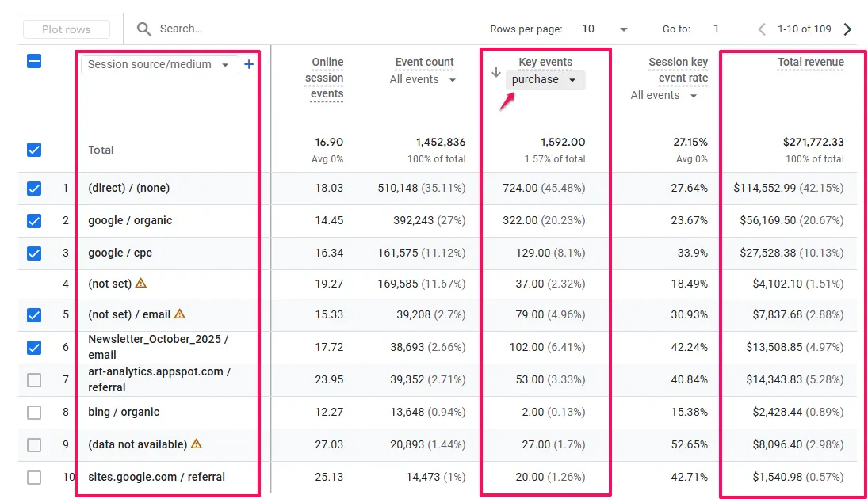Click warning icon beside (not set) / email
The width and height of the screenshot is (868, 499).
(x=180, y=314)
